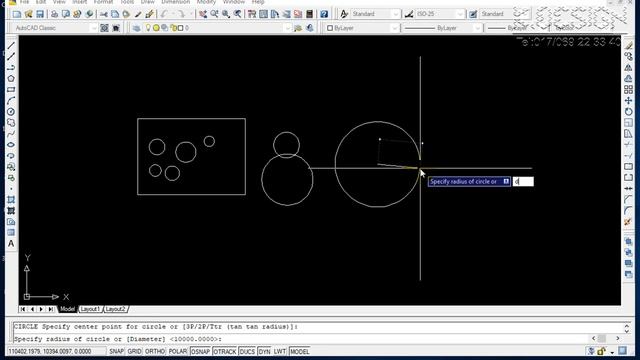Select the Line tool in Draw toolbar
The width and height of the screenshot is (640, 360).
click(x=11, y=46)
